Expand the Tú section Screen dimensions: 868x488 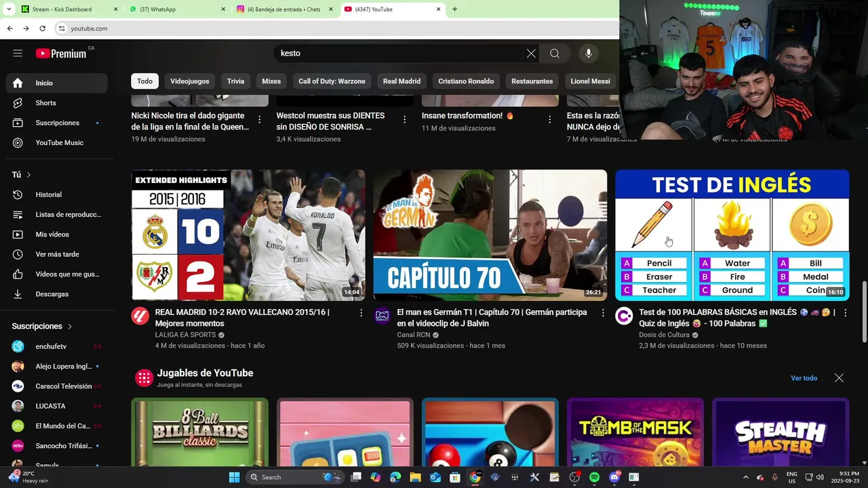point(22,175)
